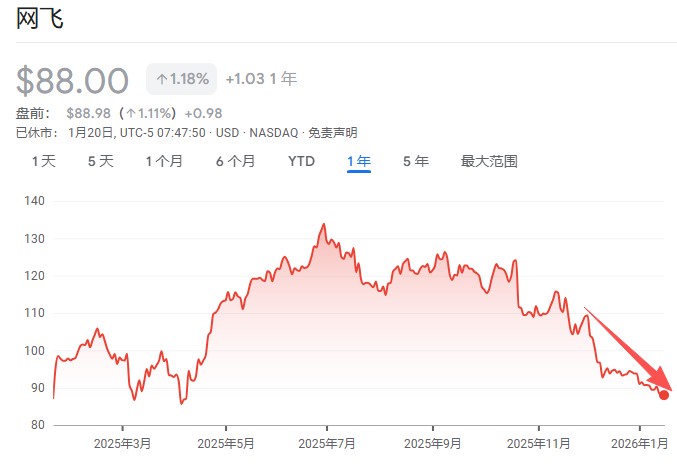Click the 盘前 label
Image resolution: width=677 pixels, height=464 pixels.
[33, 114]
